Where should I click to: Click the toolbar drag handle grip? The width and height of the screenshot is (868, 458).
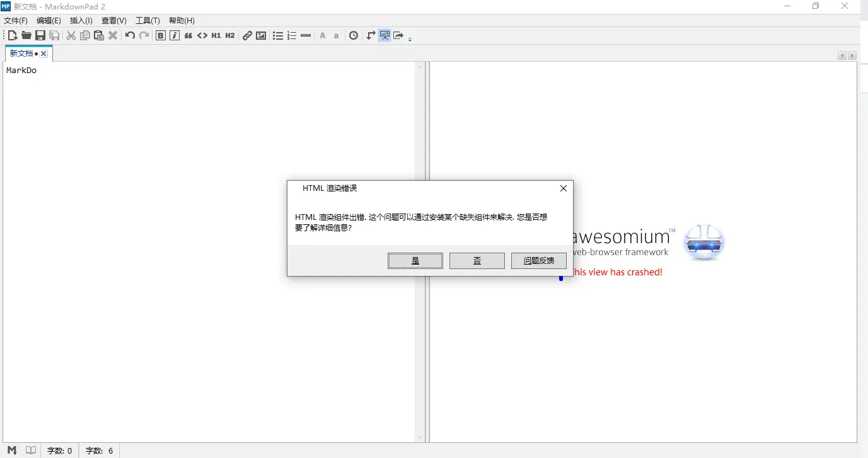pos(4,35)
